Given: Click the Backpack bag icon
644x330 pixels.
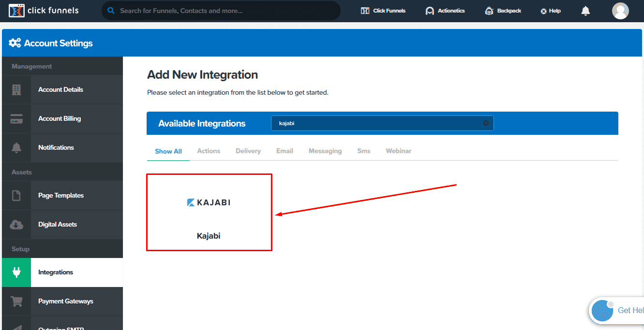Looking at the screenshot, I should pyautogui.click(x=489, y=11).
